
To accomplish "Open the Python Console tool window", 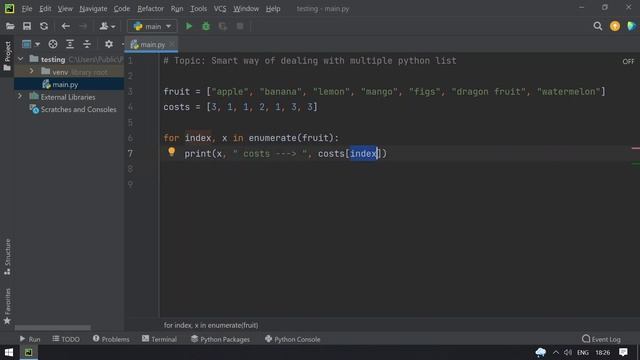I will click(x=292, y=339).
